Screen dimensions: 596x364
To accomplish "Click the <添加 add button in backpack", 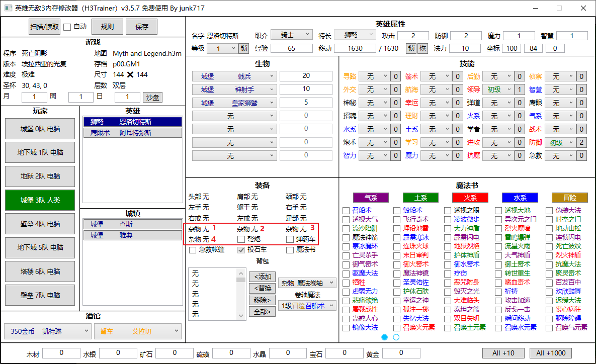I will (262, 277).
